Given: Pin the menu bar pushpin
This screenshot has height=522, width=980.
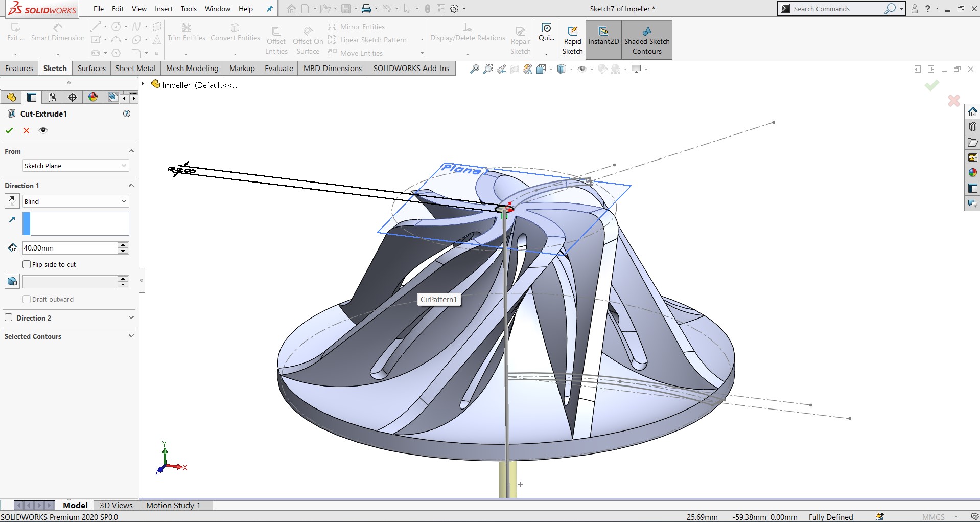Looking at the screenshot, I should (269, 9).
